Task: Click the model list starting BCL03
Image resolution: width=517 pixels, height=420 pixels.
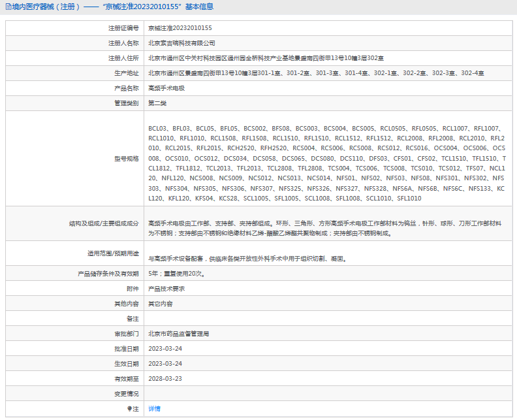Action: (x=327, y=163)
